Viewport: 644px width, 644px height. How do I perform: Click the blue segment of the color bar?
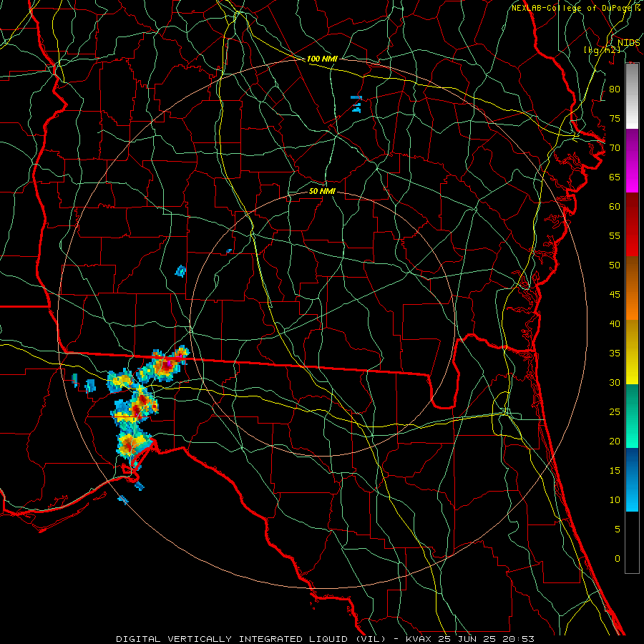click(632, 479)
